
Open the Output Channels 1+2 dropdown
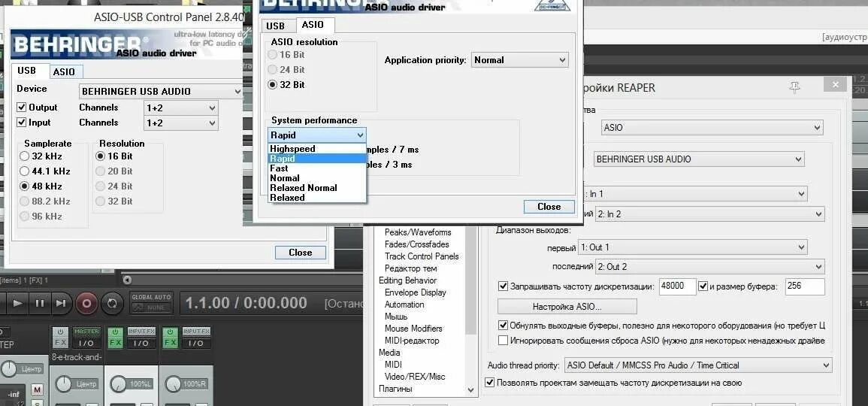(x=180, y=108)
